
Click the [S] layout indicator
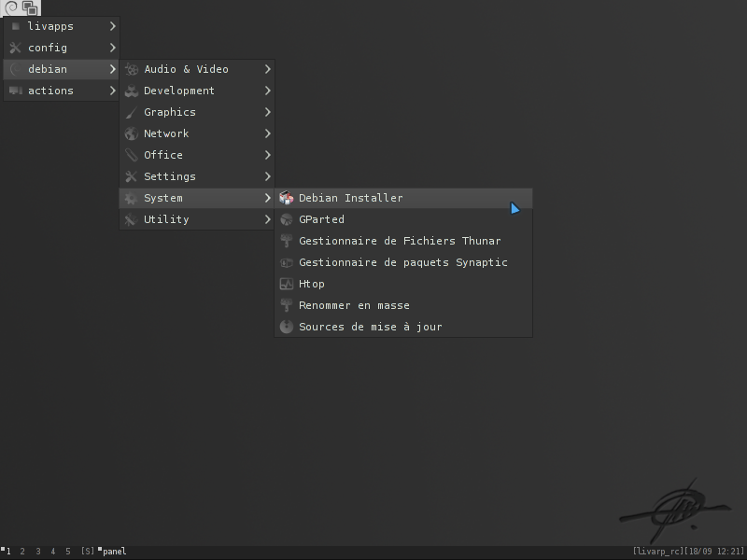click(87, 552)
